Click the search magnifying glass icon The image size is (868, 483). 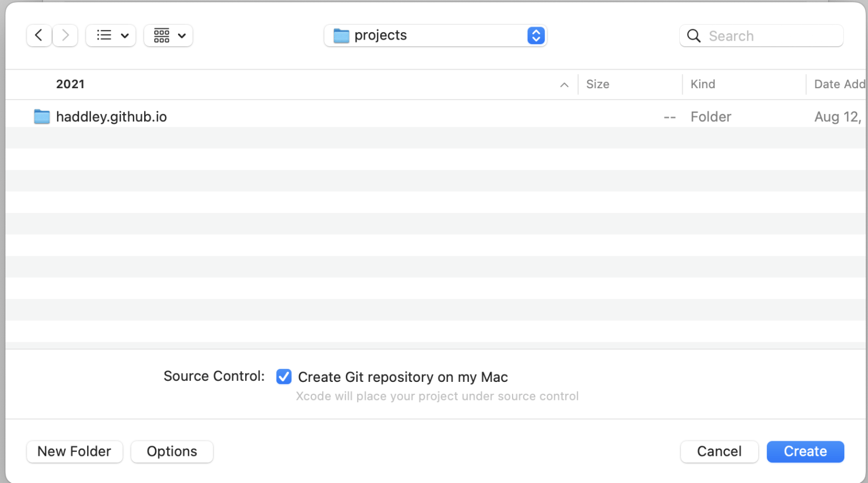click(x=693, y=36)
